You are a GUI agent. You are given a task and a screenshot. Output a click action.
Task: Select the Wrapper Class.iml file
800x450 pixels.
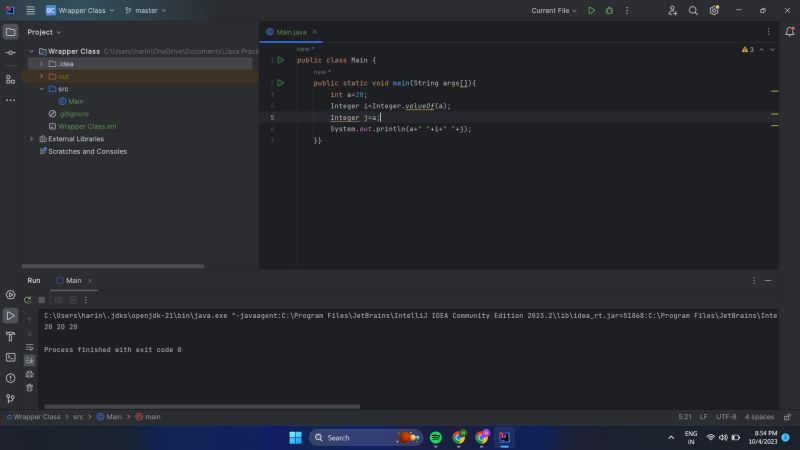(87, 127)
